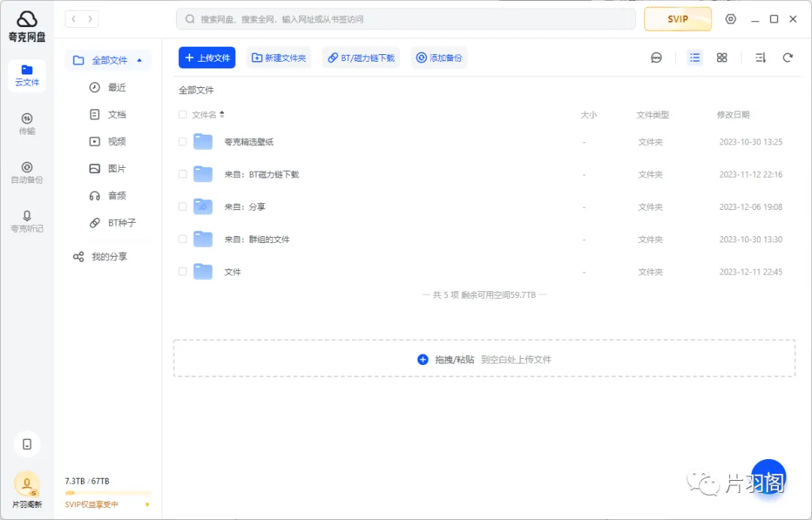
Task: Go forward with the right arrow
Action: coord(90,19)
